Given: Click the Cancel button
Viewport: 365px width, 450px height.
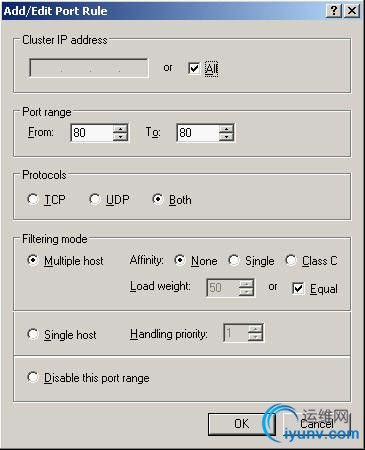Looking at the screenshot, I should 317,424.
